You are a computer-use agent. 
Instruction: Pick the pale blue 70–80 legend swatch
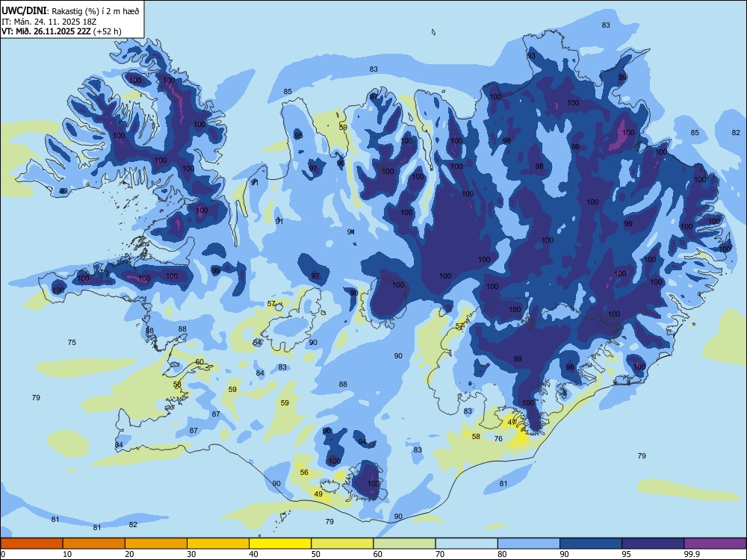pos(466,544)
